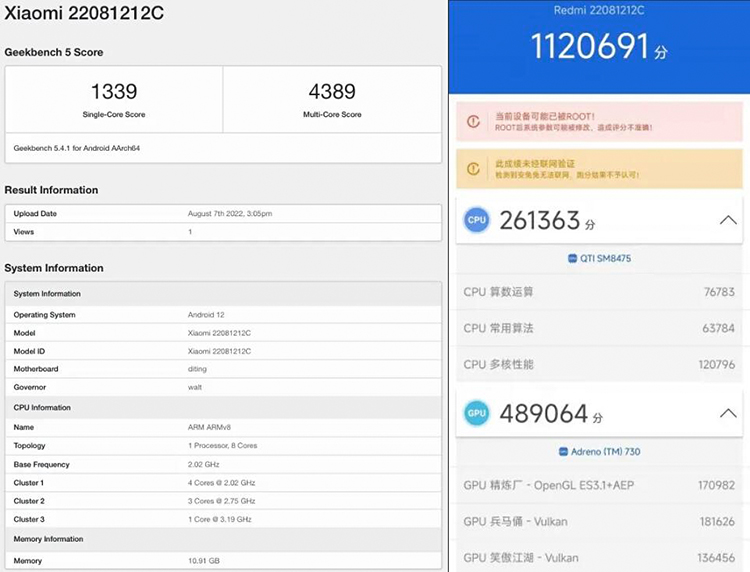Collapse the GPU score section

pos(728,413)
